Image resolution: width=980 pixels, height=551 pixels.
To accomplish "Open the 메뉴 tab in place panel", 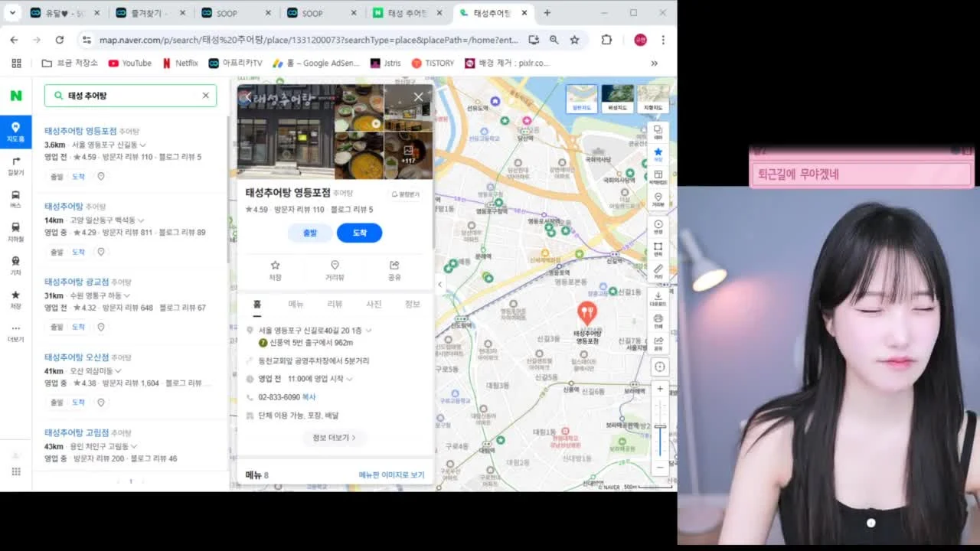I will tap(296, 304).
